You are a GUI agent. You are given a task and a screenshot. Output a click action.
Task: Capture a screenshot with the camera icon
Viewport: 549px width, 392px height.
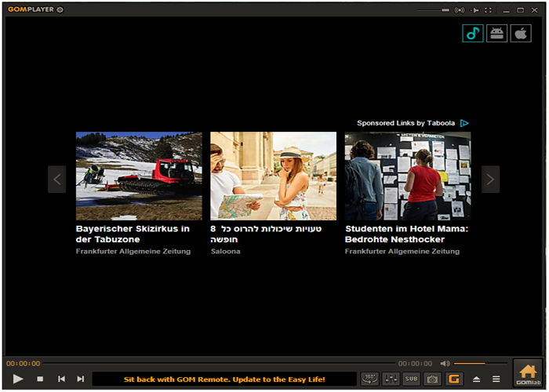tap(432, 379)
